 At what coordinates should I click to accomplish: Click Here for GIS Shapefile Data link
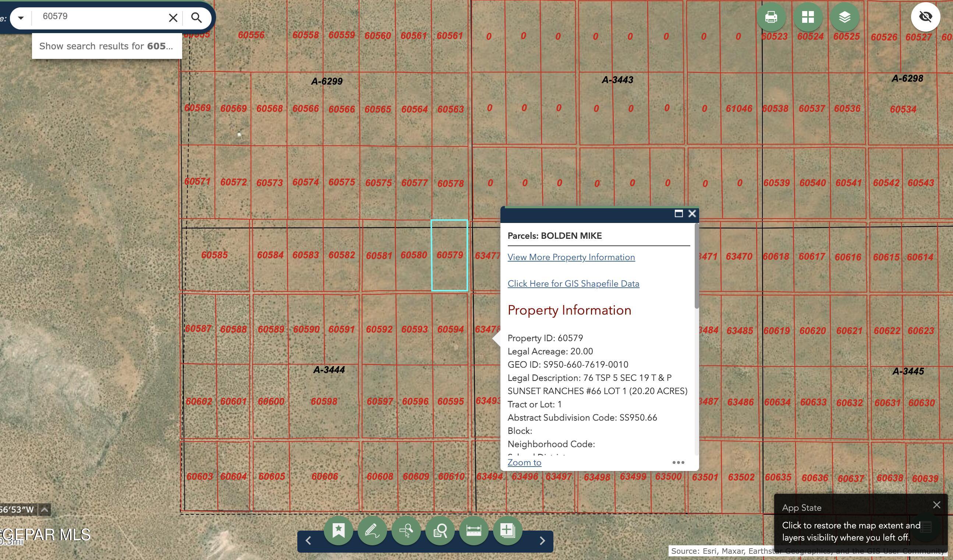coord(573,284)
